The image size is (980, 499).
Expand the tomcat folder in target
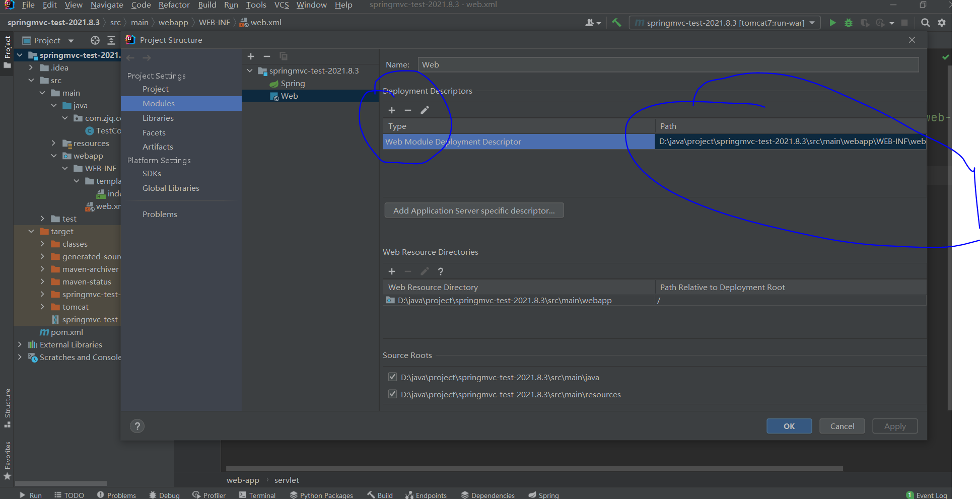(x=42, y=307)
